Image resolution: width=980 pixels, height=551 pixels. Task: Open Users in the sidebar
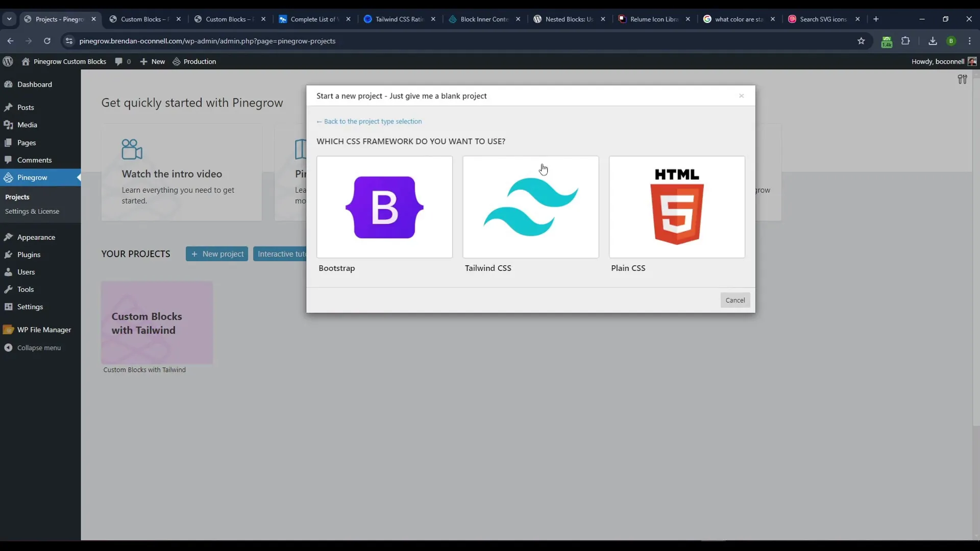click(40, 272)
